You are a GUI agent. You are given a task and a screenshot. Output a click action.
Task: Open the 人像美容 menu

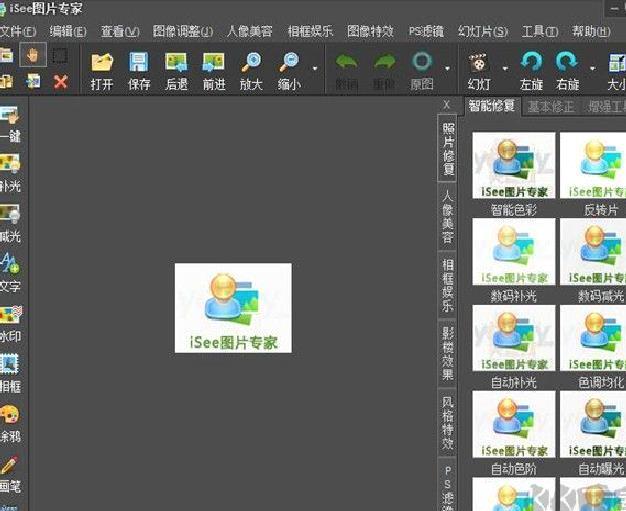click(250, 31)
